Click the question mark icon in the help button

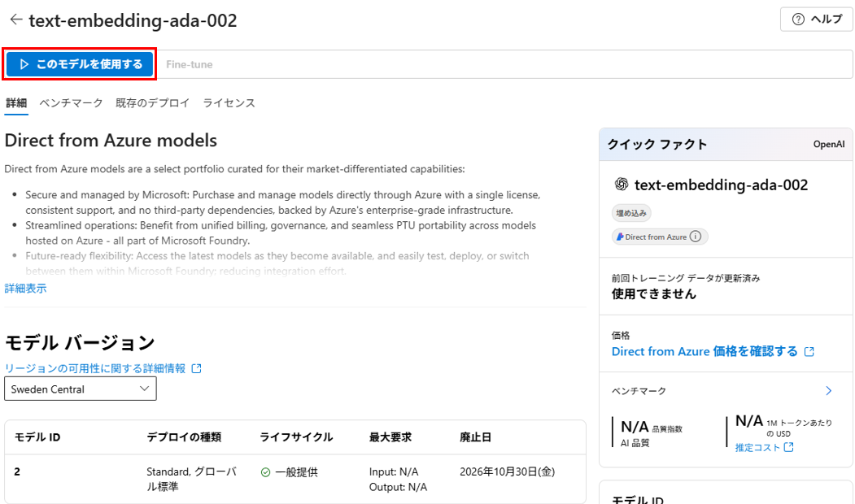798,19
